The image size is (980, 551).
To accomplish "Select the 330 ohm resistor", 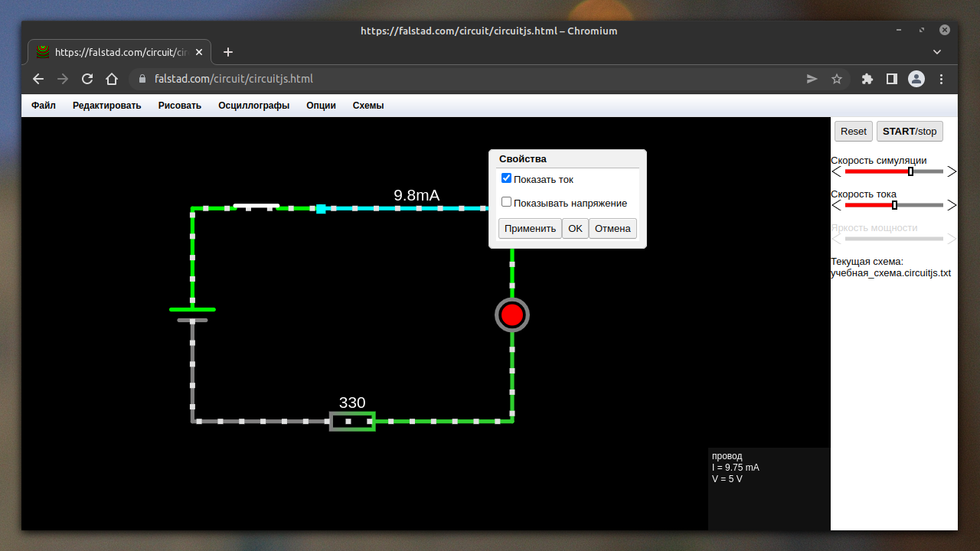I will coord(352,421).
